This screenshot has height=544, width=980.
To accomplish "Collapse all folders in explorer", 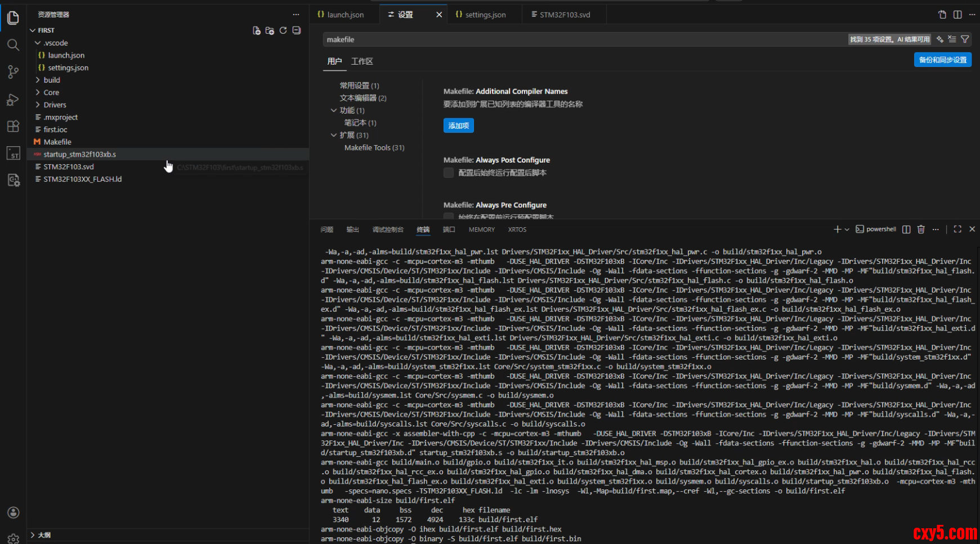I will pyautogui.click(x=297, y=30).
